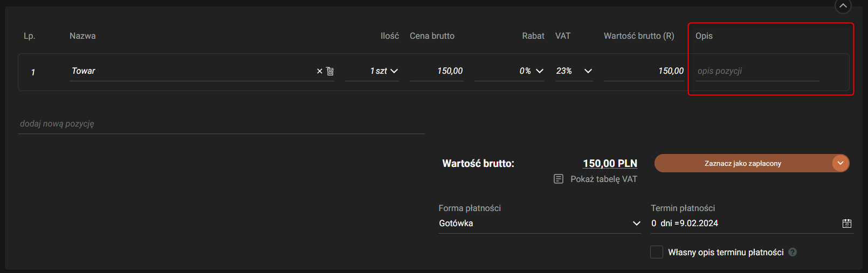Clear the Towar name with the X icon

click(319, 71)
